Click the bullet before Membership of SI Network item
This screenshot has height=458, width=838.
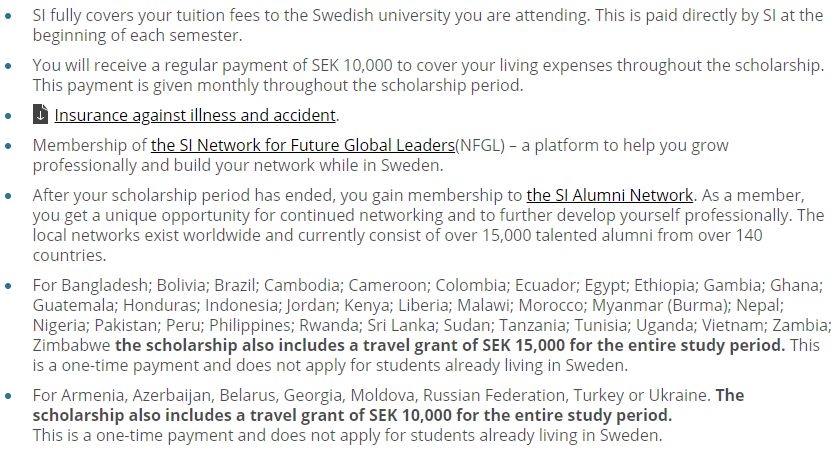coord(10,145)
